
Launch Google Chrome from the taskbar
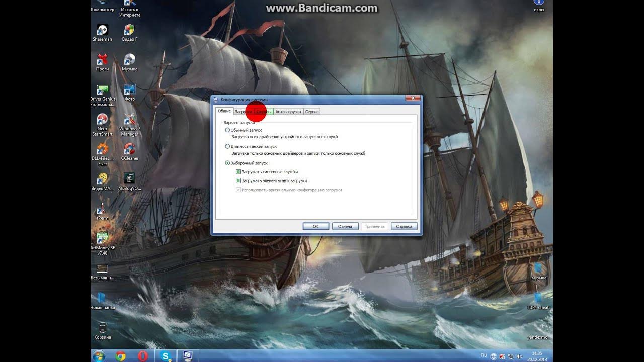pos(120,356)
